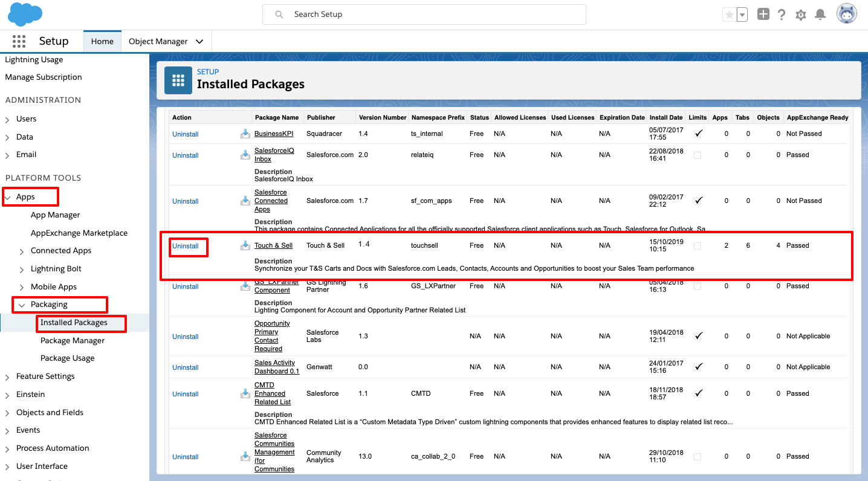
Task: Open App Manager in the sidebar
Action: click(56, 215)
